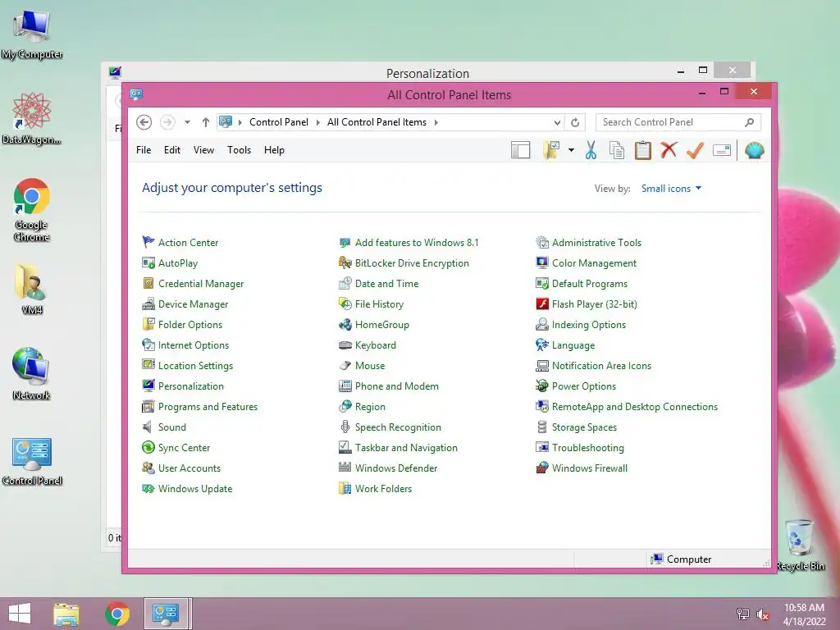The height and width of the screenshot is (630, 840).
Task: Open Taskbar and Navigation link
Action: [399, 448]
